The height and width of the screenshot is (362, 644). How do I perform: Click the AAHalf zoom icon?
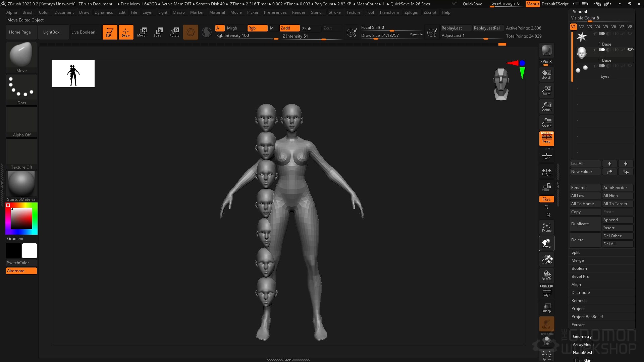[546, 122]
